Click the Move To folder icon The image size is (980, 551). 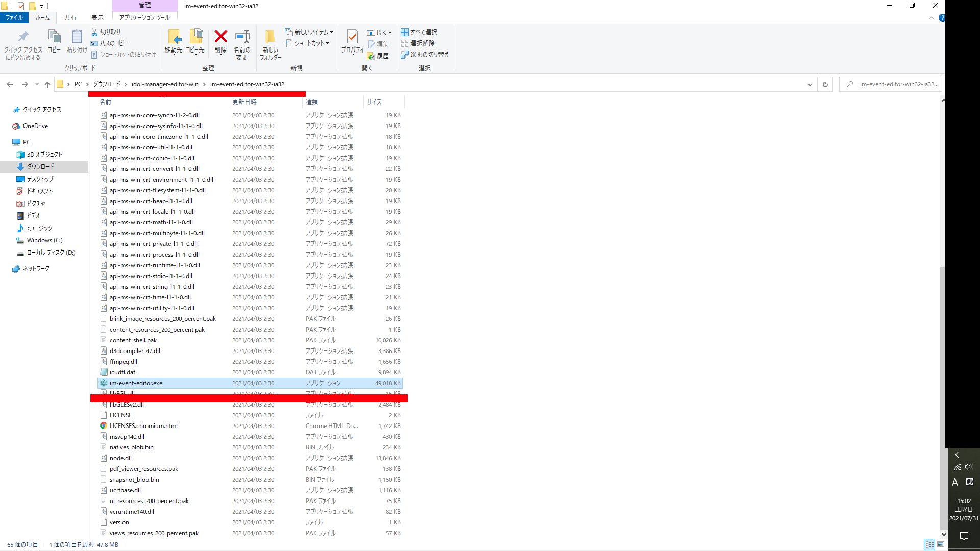174,37
